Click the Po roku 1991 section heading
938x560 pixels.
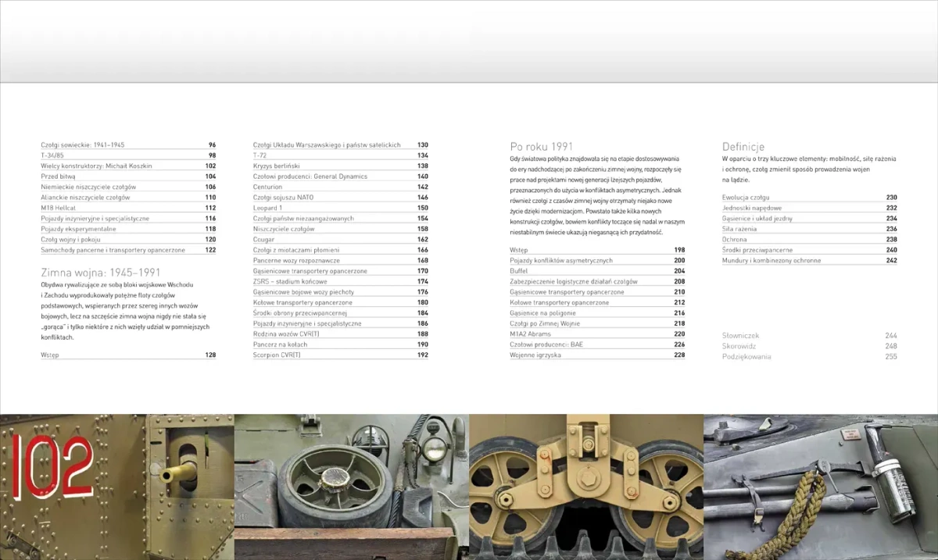coord(541,146)
